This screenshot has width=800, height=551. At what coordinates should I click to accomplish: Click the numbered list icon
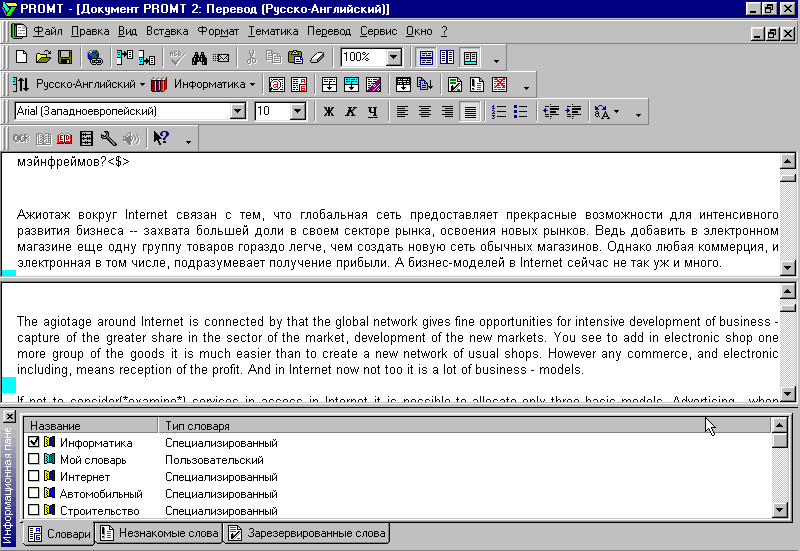[498, 111]
